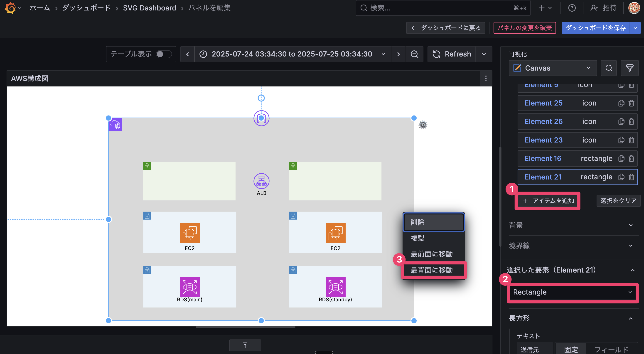Duplicate Element 26 copy icon
644x354 pixels.
click(x=621, y=121)
